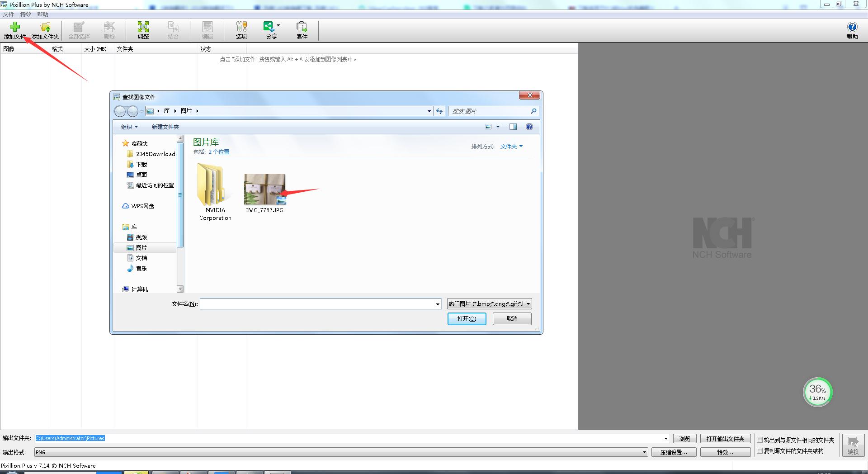
Task: Open the 特效 (Effects) menu
Action: point(26,14)
